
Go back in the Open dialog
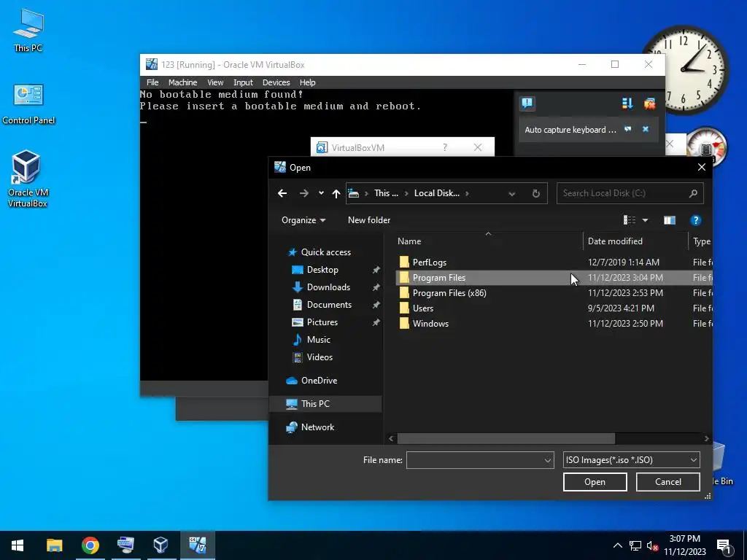click(282, 193)
